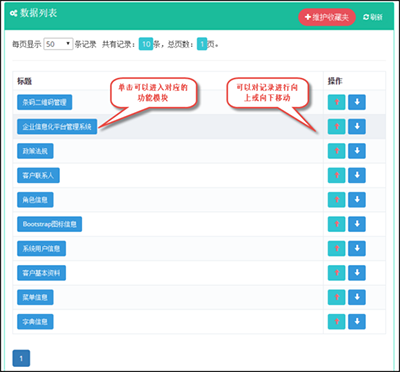Click the 刷新 refresh icon
Viewport: 400px width, 372px height.
[x=366, y=17]
